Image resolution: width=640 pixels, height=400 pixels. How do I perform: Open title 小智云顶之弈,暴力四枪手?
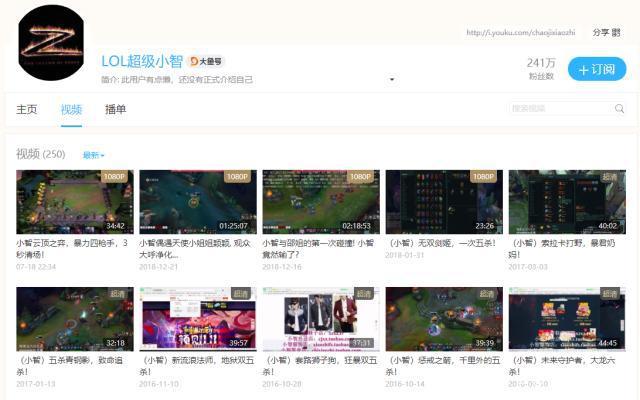[72, 249]
